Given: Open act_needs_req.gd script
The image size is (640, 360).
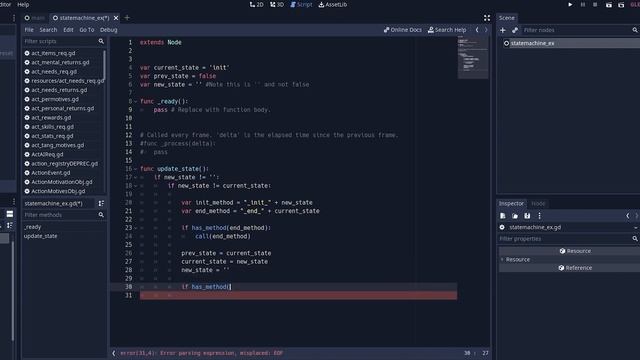Looking at the screenshot, I should 54,71.
